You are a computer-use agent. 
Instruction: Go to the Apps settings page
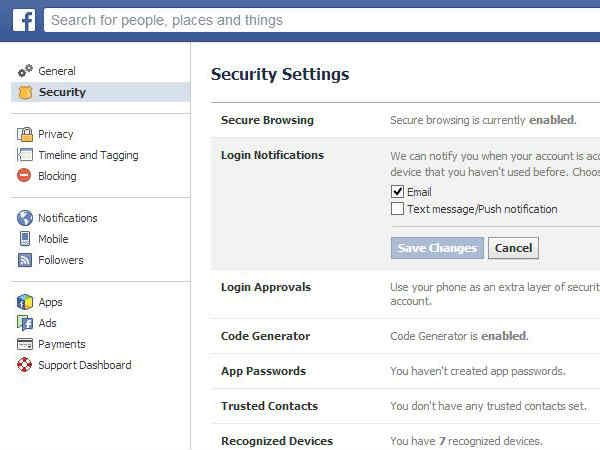click(50, 302)
